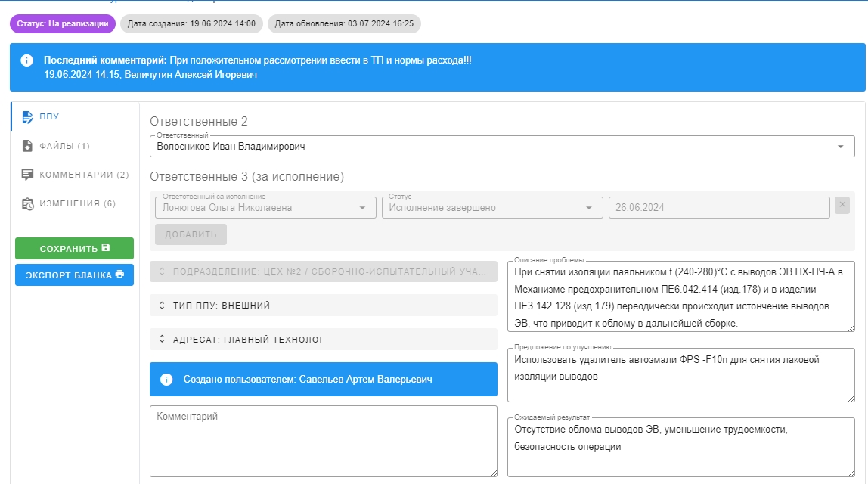Click the Файлы download icon
The width and height of the screenshot is (868, 484).
27,146
